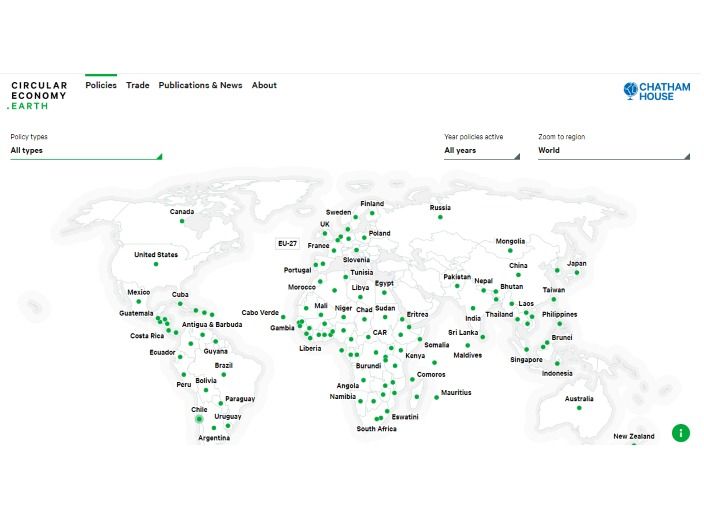Select the UK label on the map
This screenshot has width=704, height=528.
pos(325,224)
